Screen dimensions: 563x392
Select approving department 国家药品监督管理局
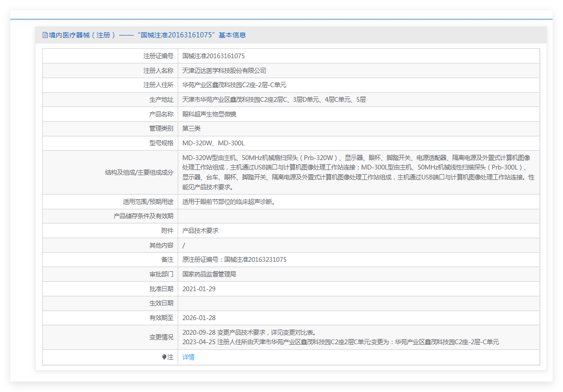[x=209, y=275]
